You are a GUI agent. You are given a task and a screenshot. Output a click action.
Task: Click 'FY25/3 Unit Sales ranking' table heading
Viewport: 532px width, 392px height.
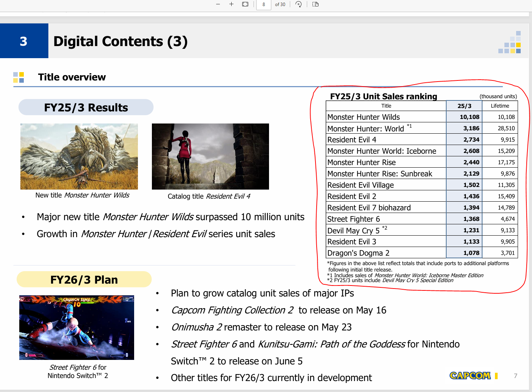tap(384, 96)
